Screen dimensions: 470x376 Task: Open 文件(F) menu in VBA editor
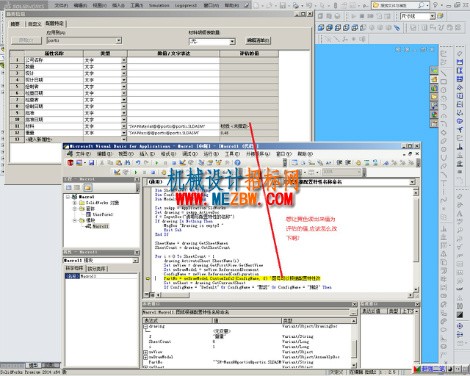click(83, 154)
